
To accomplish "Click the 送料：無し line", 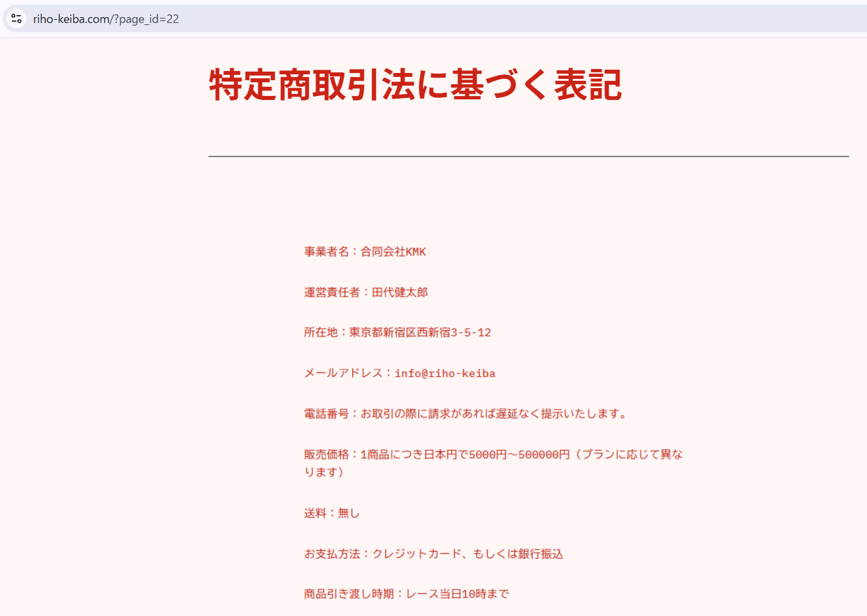I will (332, 513).
